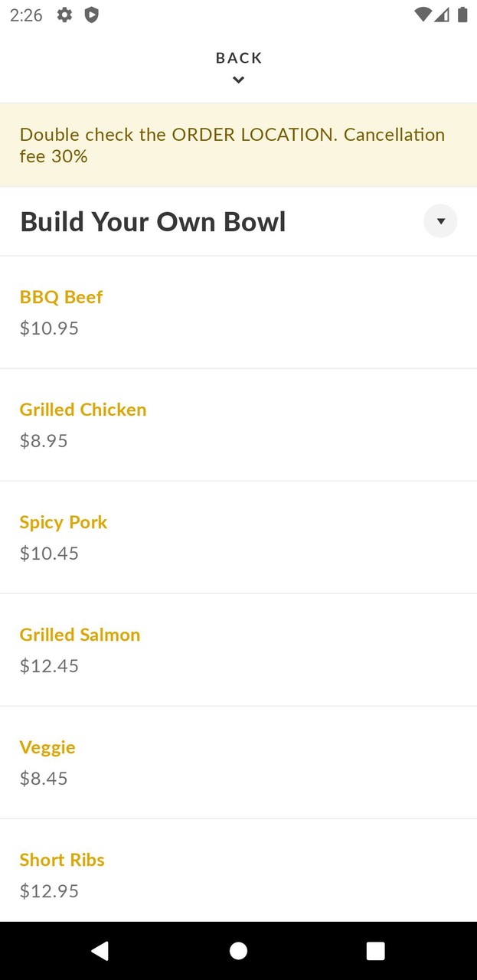
Task: Tap the shield icon in status bar
Action: coord(91,15)
